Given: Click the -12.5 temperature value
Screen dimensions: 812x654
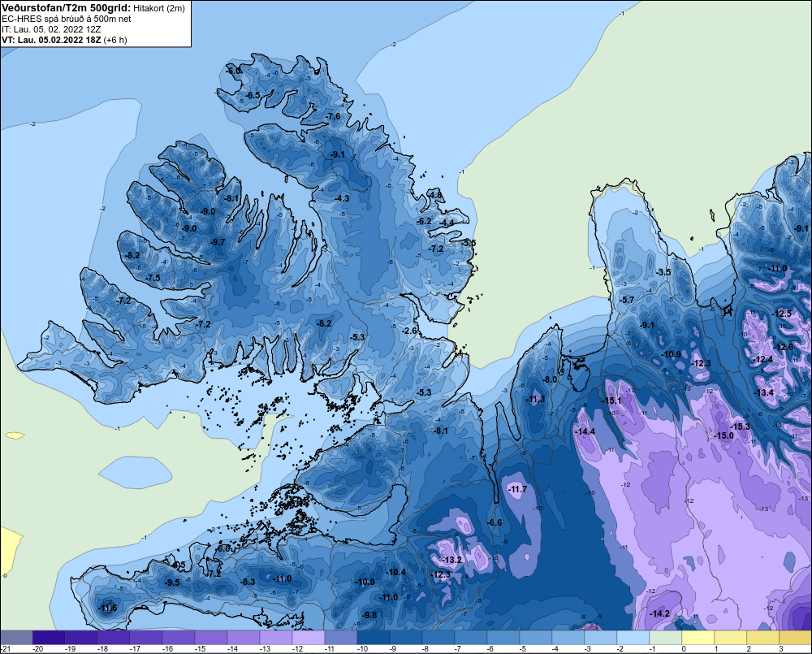Looking at the screenshot, I should point(781,314).
